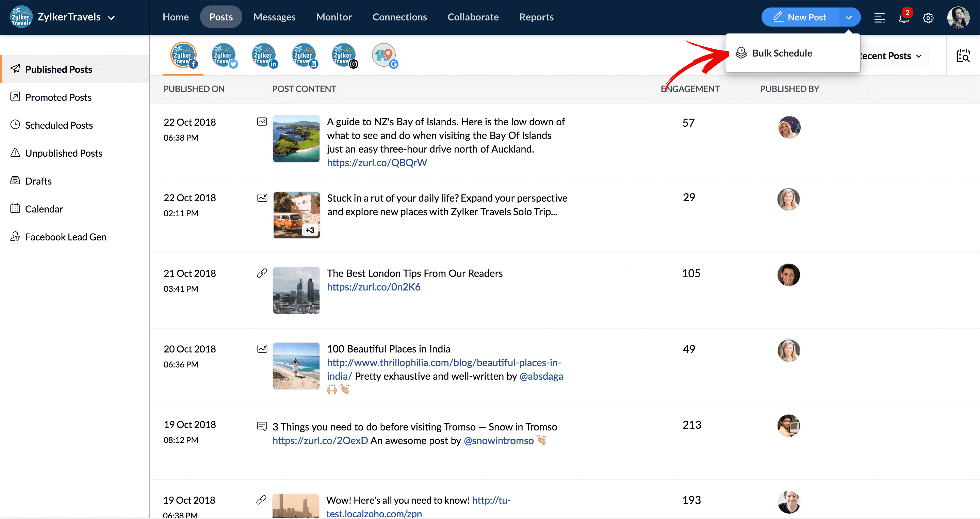
Task: Click Unpublished Posts warning icon
Action: coord(15,152)
